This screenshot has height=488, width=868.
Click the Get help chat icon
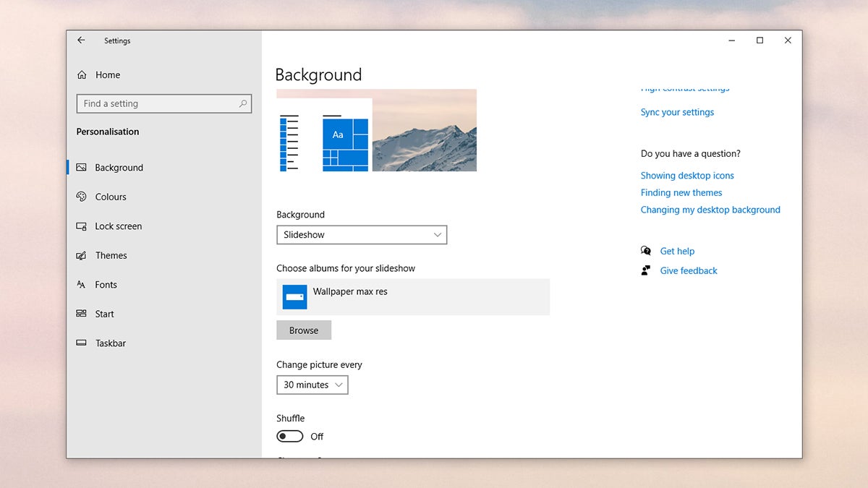click(x=645, y=250)
